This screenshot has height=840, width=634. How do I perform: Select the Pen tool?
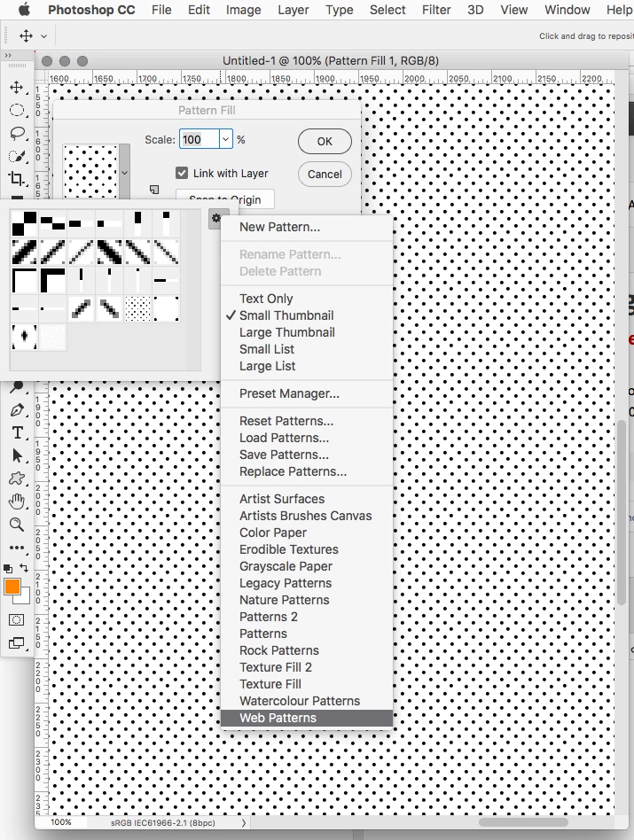coord(17,410)
